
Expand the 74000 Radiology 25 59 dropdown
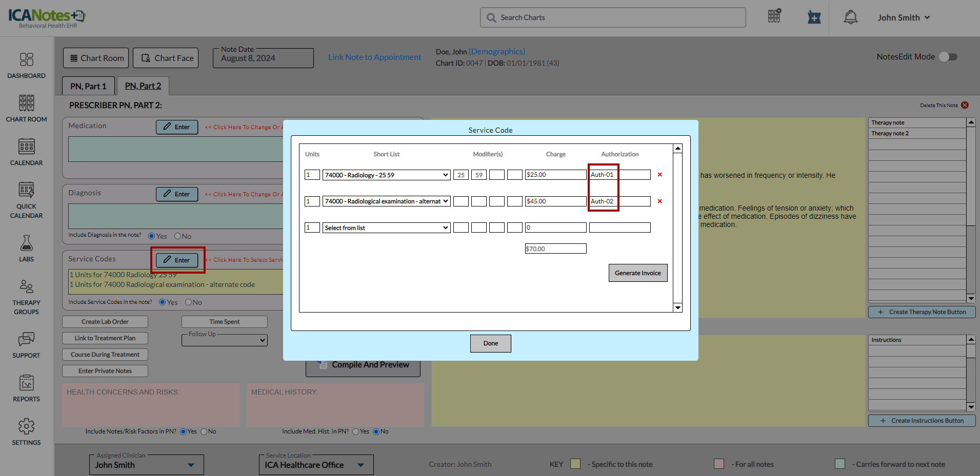coord(386,175)
